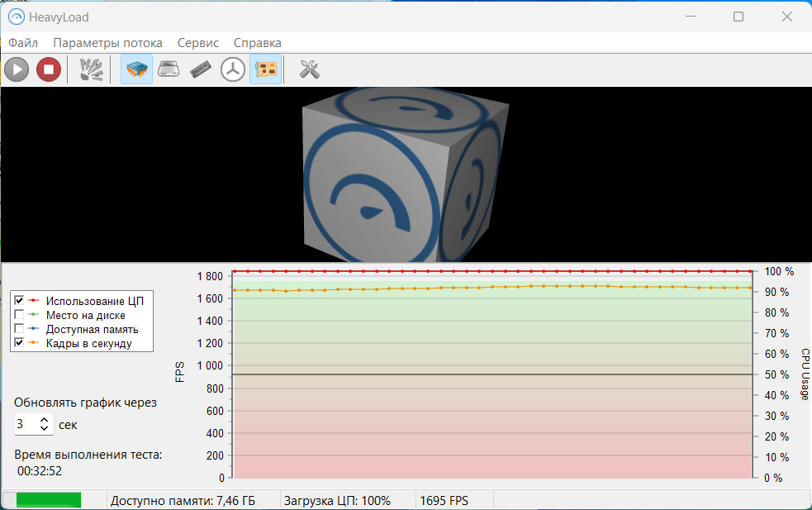The image size is (812, 510).
Task: Check the Доступная память checkbox
Action: point(19,329)
